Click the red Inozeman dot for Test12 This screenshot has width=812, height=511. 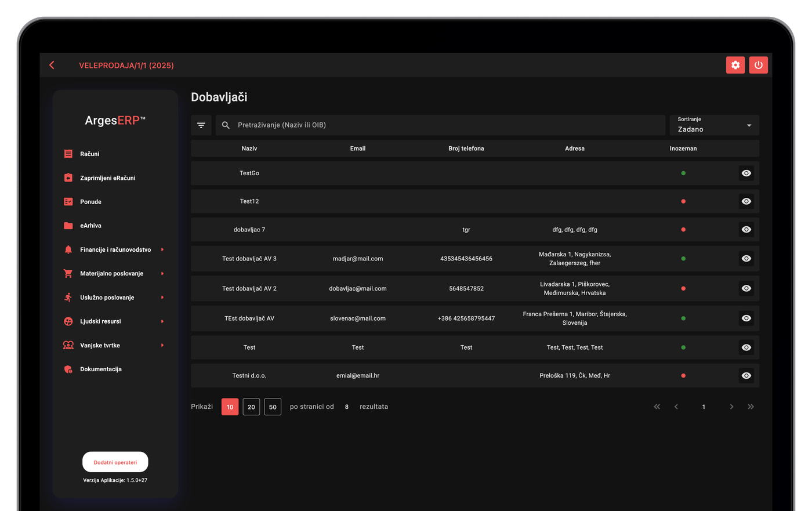pos(683,201)
